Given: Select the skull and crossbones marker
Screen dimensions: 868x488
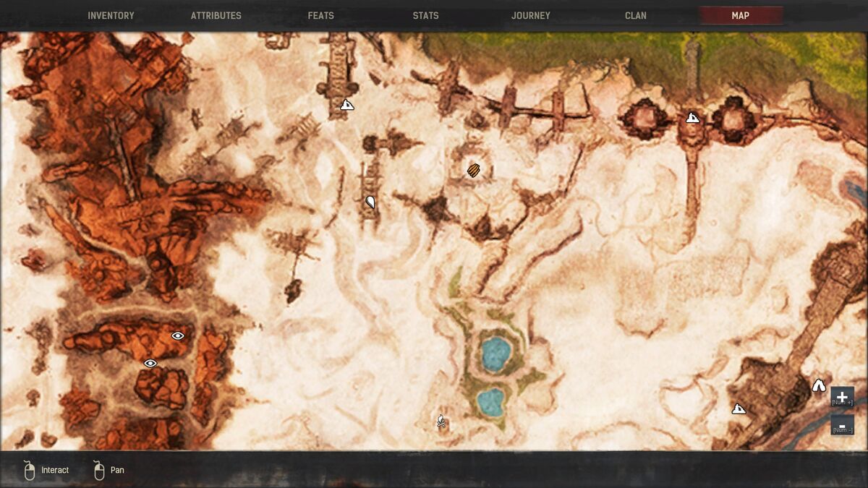Looking at the screenshot, I should 441,420.
